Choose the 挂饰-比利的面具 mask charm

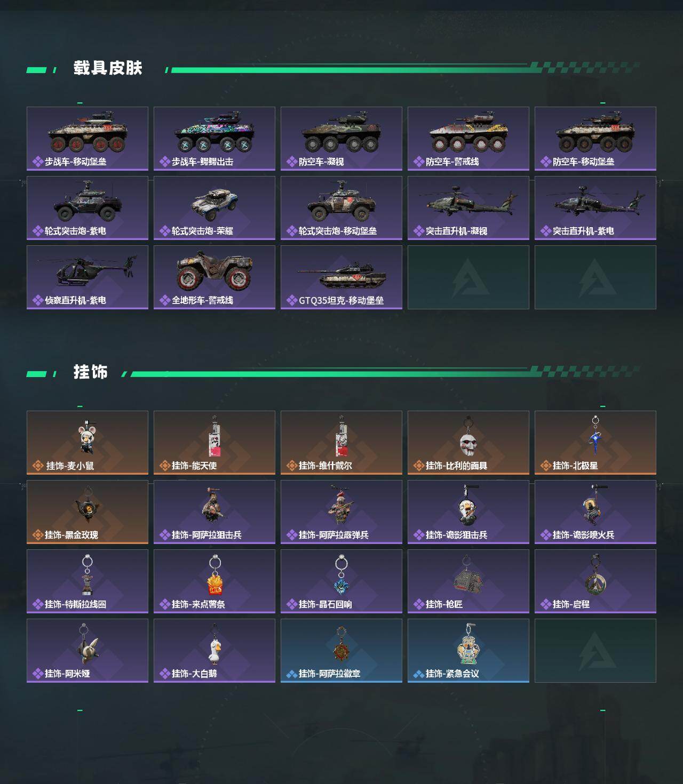click(x=468, y=443)
